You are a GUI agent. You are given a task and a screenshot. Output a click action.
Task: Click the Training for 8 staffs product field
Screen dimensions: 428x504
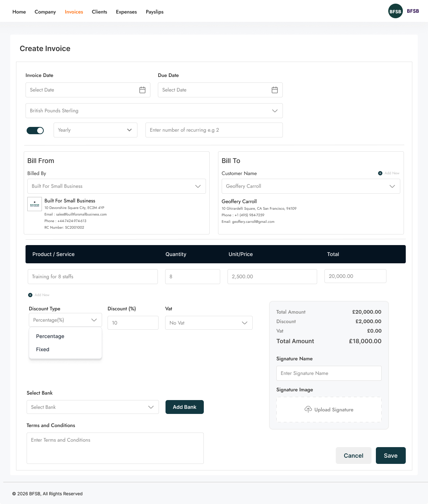pyautogui.click(x=93, y=276)
